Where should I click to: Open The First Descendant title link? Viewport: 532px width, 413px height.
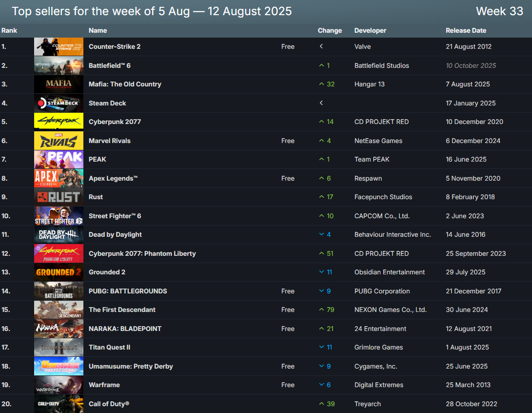coord(122,310)
